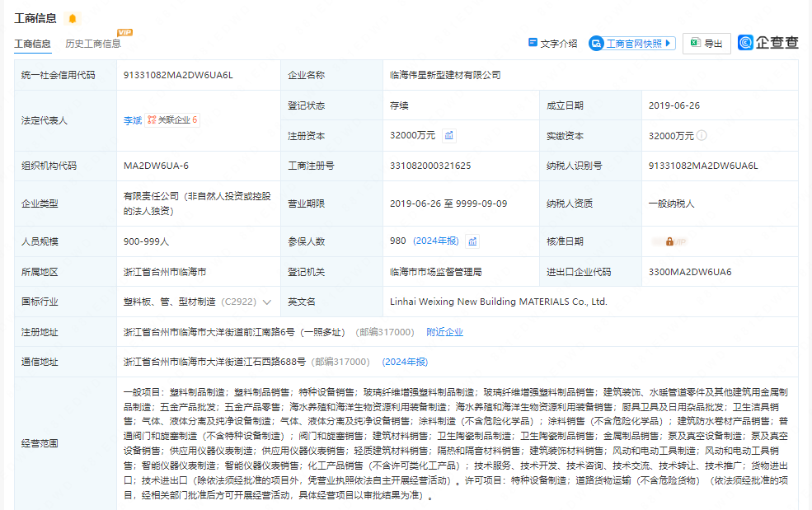Switch to the 历史工商信息 tab

coord(93,44)
